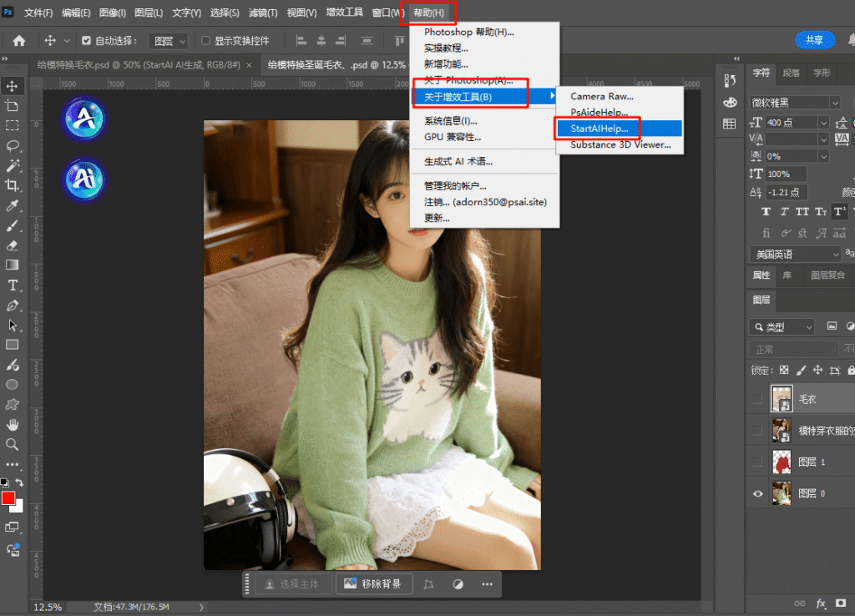Click the blue 共享 share button

(814, 40)
